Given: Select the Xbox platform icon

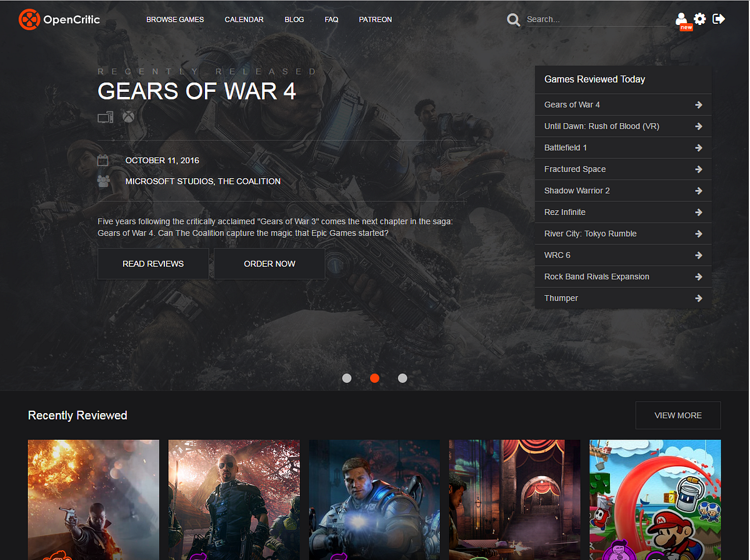Looking at the screenshot, I should point(128,117).
